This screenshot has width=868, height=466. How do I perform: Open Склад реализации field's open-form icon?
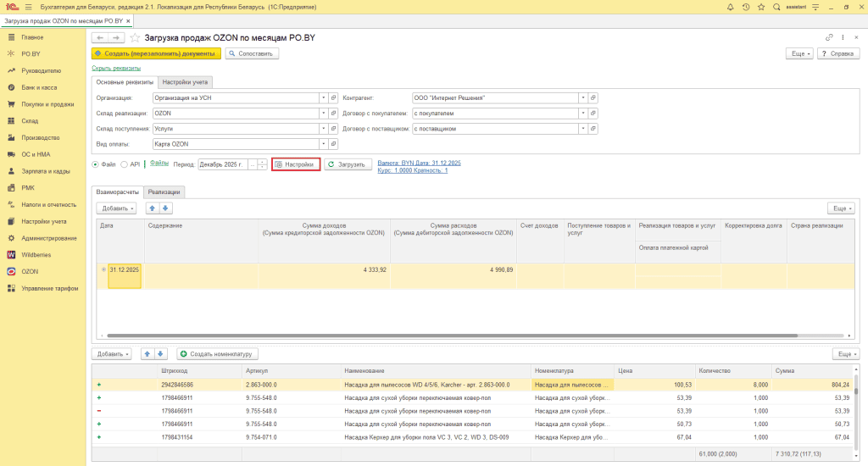(x=333, y=114)
